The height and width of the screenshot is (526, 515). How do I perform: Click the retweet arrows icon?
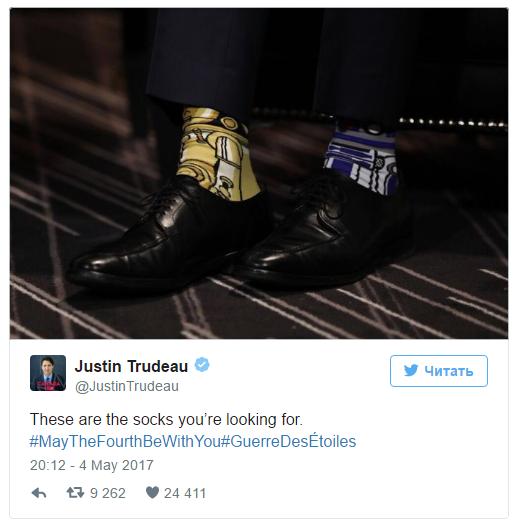tap(75, 493)
